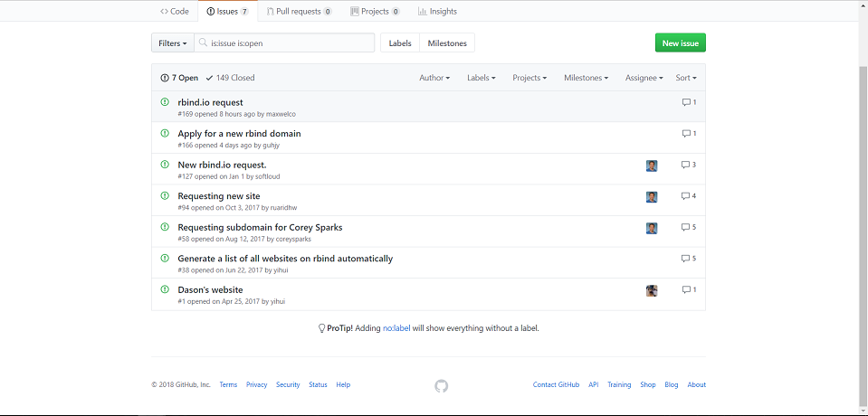Open comments of 'New rbind.io request.' issue

click(689, 165)
